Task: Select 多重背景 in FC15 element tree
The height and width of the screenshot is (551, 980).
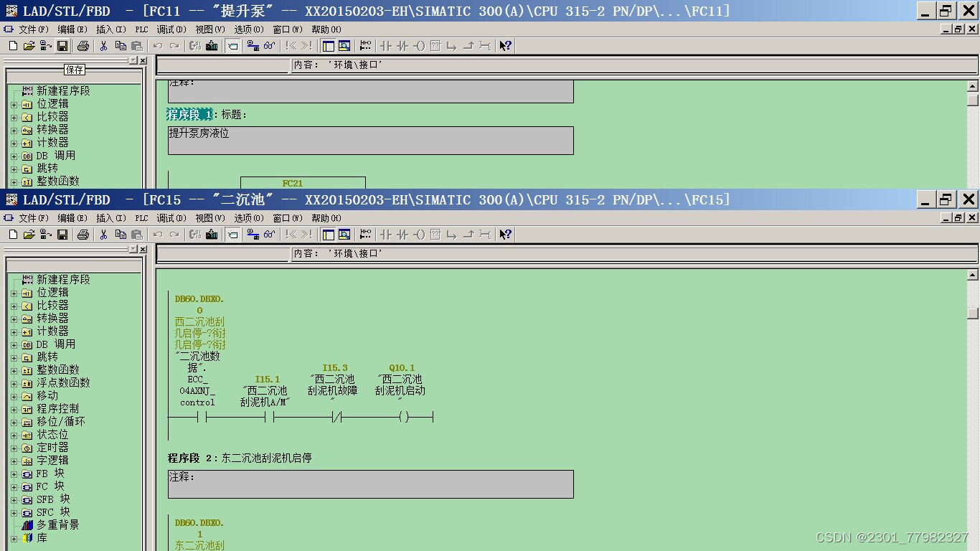Action: pyautogui.click(x=57, y=525)
